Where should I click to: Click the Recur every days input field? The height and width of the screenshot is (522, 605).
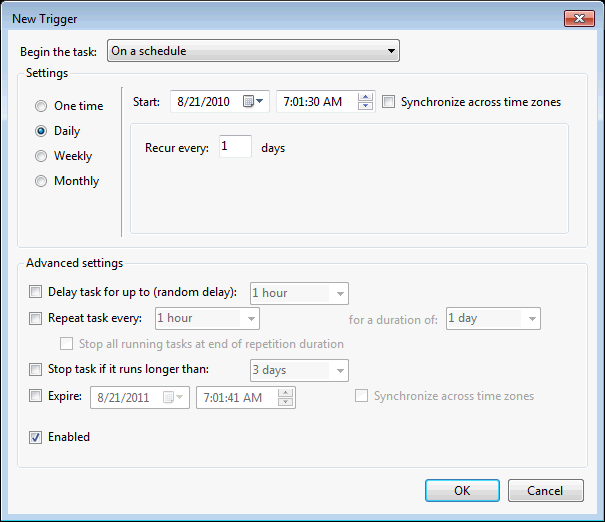[x=235, y=147]
